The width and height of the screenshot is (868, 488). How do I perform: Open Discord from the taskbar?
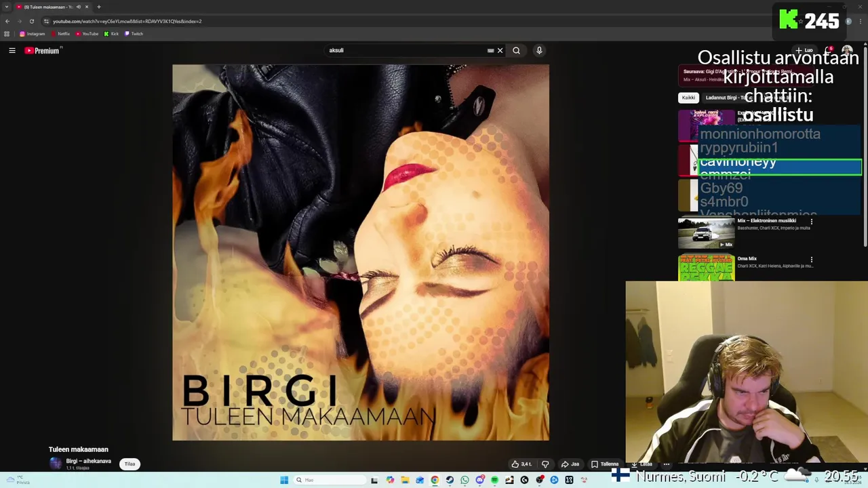pyautogui.click(x=479, y=480)
